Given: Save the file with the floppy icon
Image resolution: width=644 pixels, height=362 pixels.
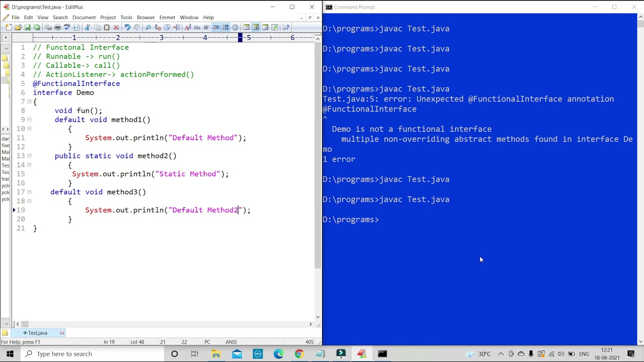Looking at the screenshot, I should 27,27.
